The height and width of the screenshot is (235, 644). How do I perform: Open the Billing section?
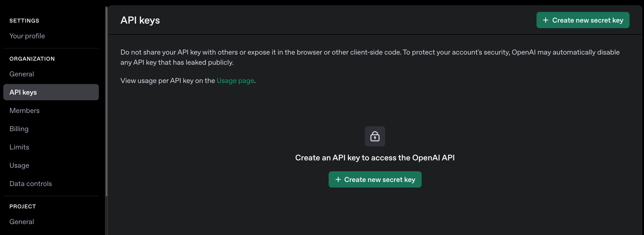click(x=19, y=129)
